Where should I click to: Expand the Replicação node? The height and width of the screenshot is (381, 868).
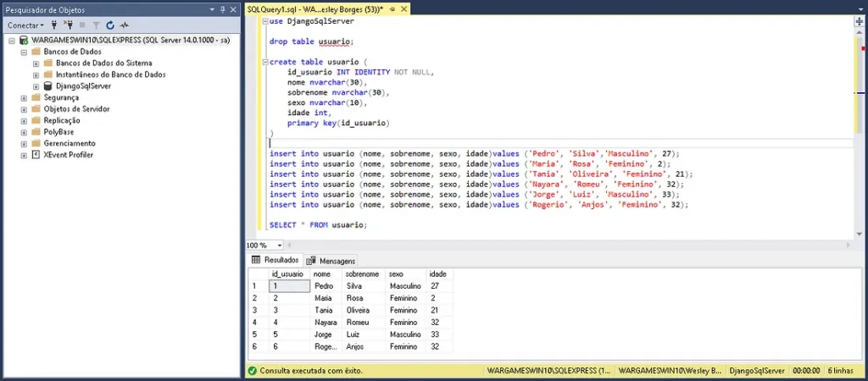pyautogui.click(x=24, y=121)
